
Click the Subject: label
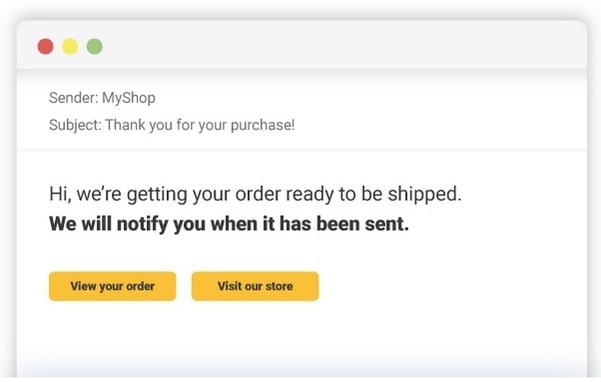[x=76, y=125]
